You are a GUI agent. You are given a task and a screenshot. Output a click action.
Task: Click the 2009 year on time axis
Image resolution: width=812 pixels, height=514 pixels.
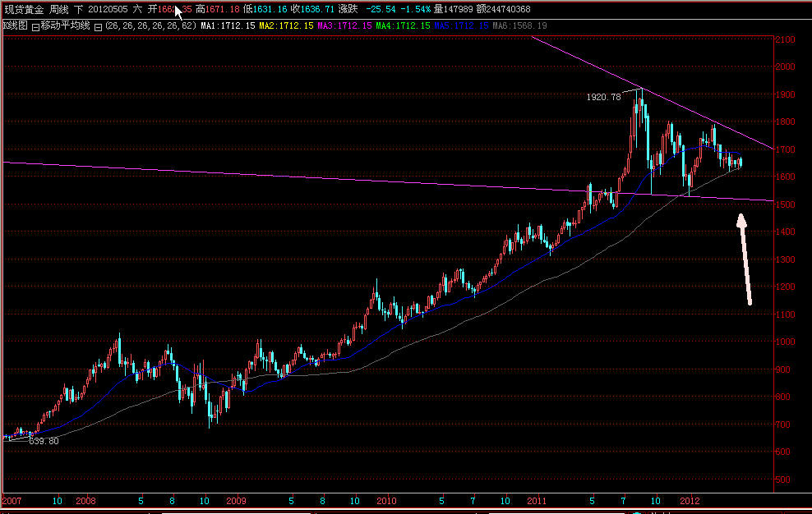[x=236, y=501]
